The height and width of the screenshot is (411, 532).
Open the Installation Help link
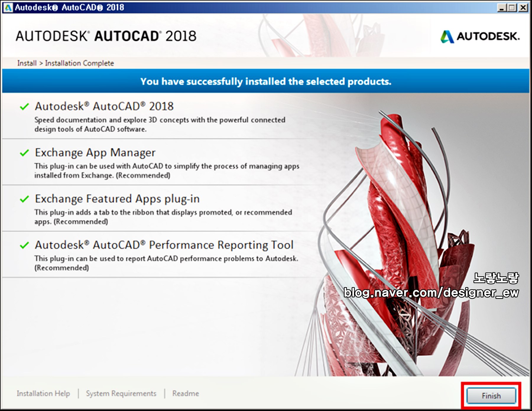pyautogui.click(x=43, y=394)
